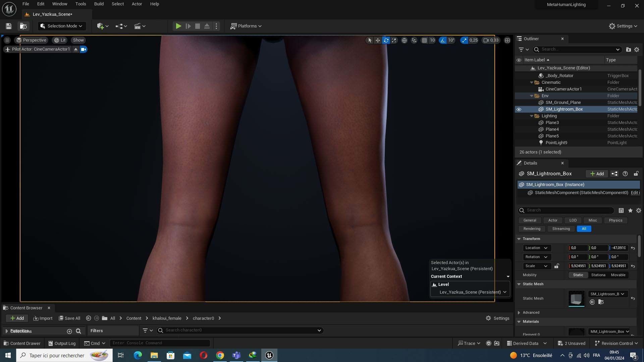This screenshot has height=362, width=644.
Task: Expand the Advanced section in Details
Action: tap(519, 312)
